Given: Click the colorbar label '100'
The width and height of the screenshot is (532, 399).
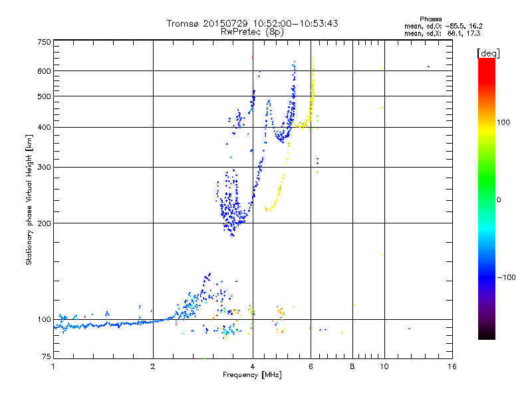Looking at the screenshot, I should (503, 122).
